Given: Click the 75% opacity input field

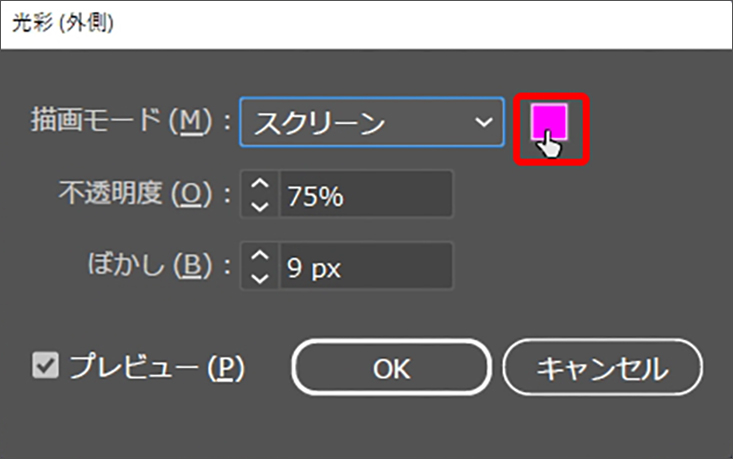Looking at the screenshot, I should click(x=365, y=195).
